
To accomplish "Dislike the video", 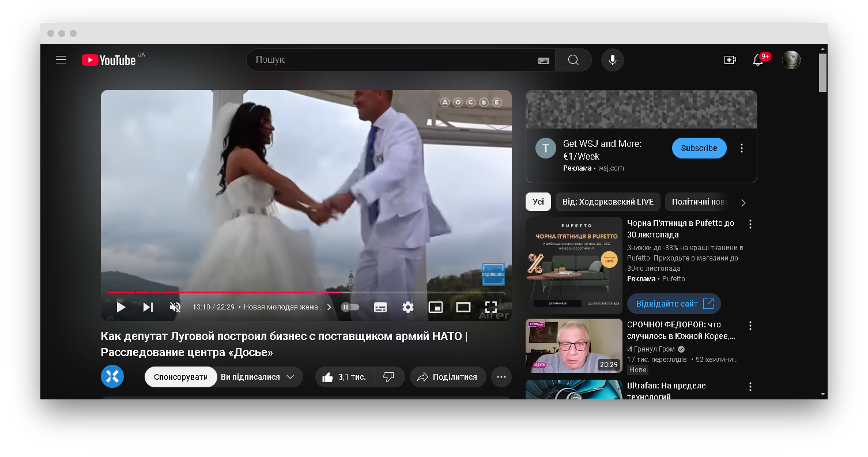I will click(388, 377).
